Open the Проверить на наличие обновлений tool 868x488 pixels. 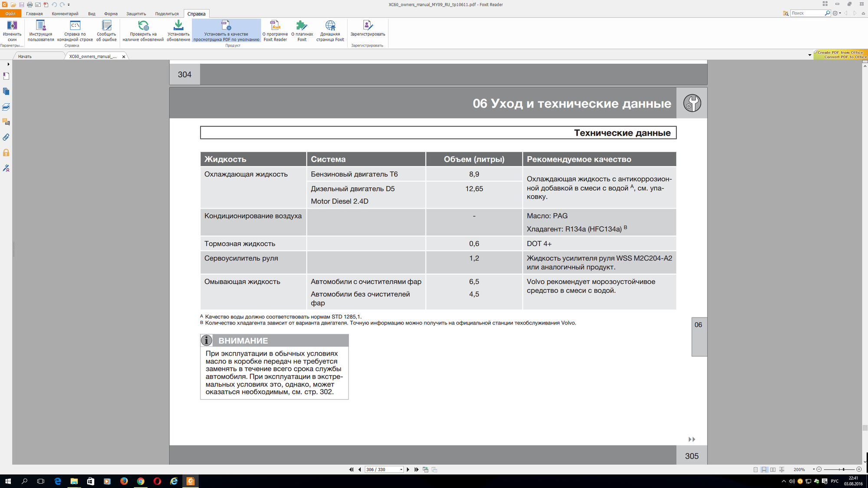click(143, 30)
